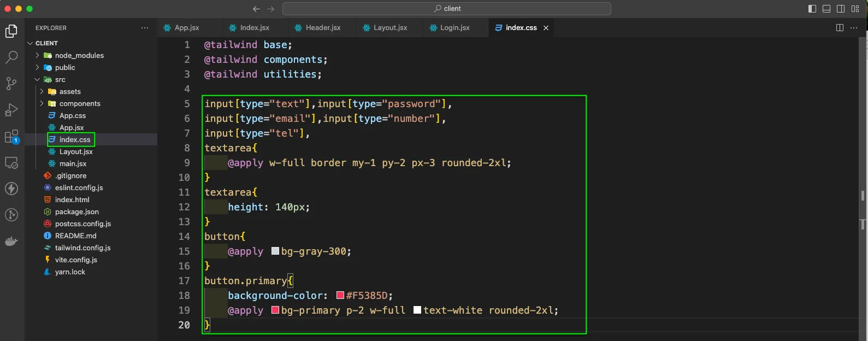Open editor More Actions ellipsis menu
Viewport: 868px width, 341px height.
tap(854, 28)
